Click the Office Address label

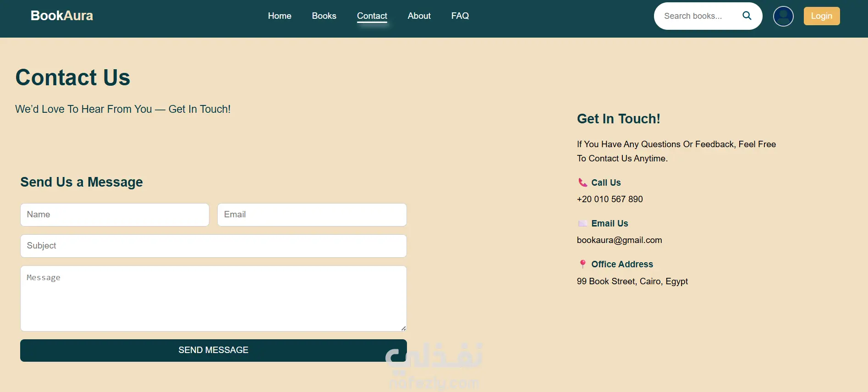(622, 264)
